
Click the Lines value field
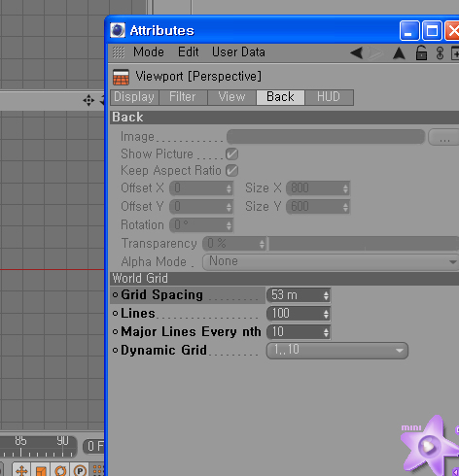point(299,314)
